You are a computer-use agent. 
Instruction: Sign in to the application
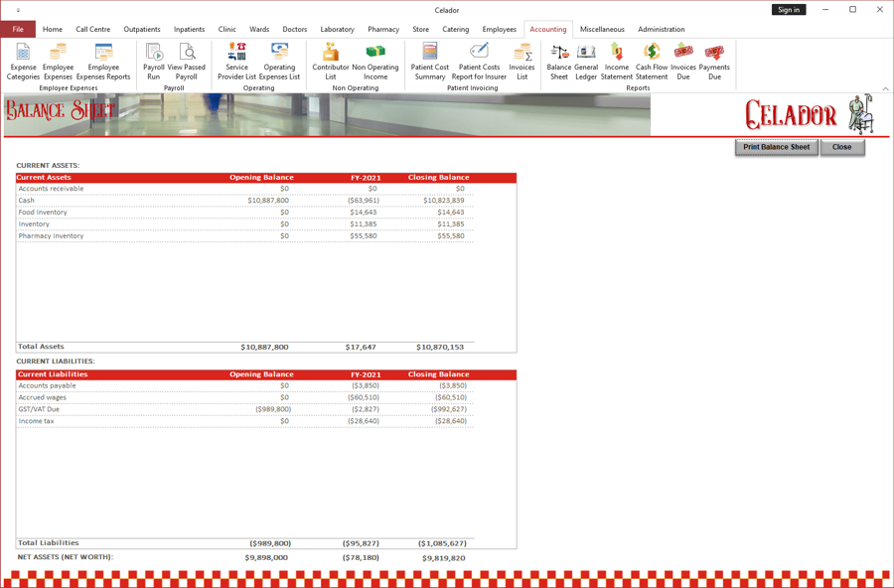tap(789, 9)
